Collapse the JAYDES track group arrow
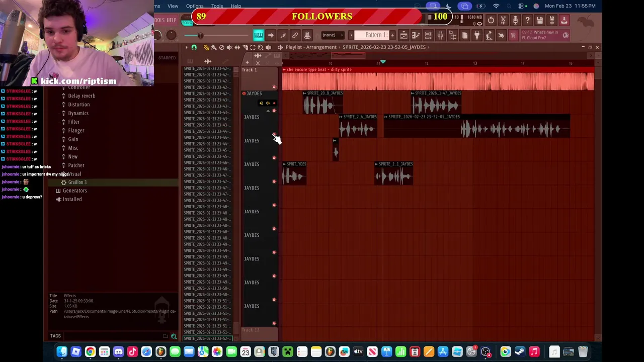 coord(268,110)
